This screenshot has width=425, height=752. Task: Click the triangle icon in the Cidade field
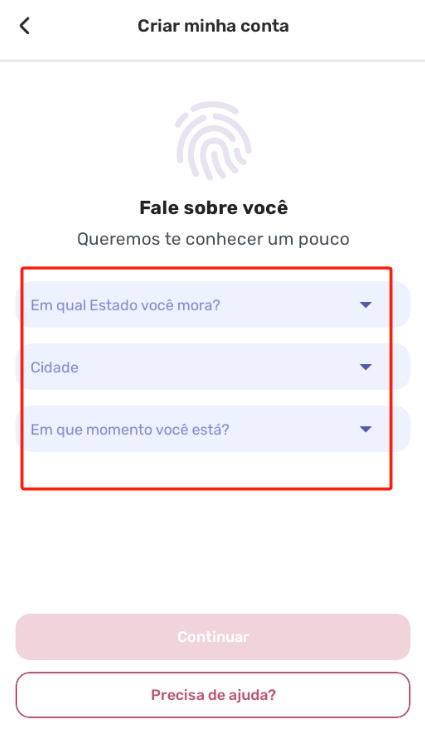366,367
